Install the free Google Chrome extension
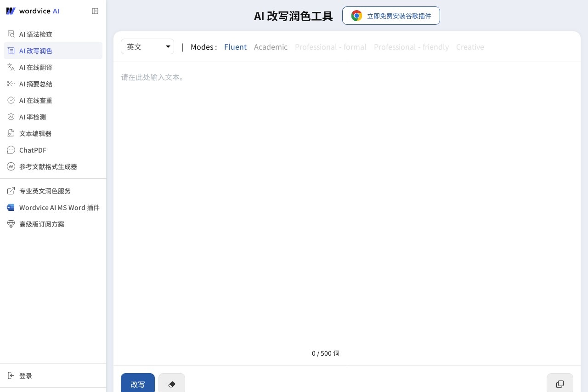 (x=391, y=16)
